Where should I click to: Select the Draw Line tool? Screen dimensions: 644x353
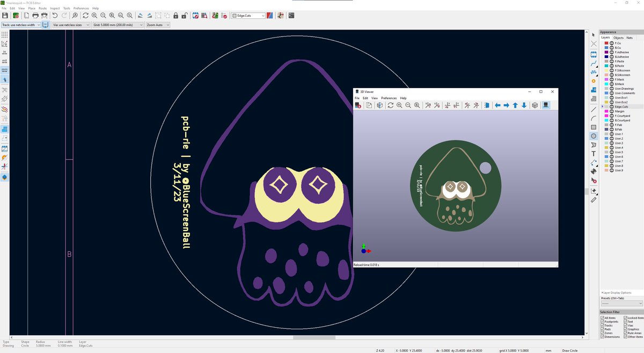594,109
